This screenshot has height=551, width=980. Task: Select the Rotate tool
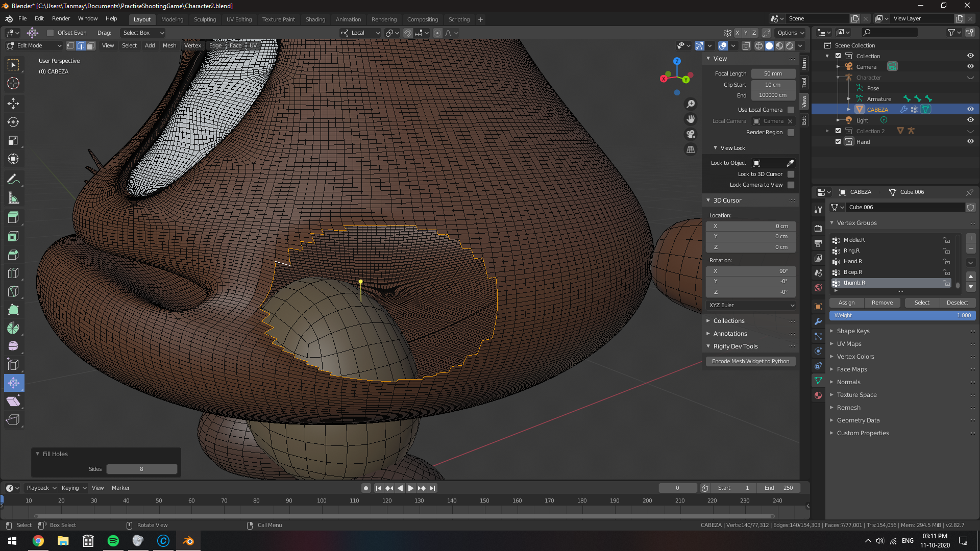(13, 122)
